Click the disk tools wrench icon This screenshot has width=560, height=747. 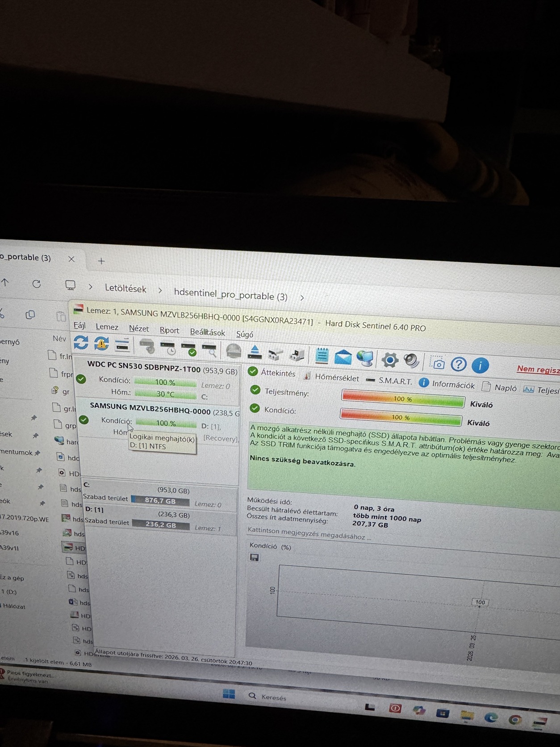pyautogui.click(x=276, y=354)
